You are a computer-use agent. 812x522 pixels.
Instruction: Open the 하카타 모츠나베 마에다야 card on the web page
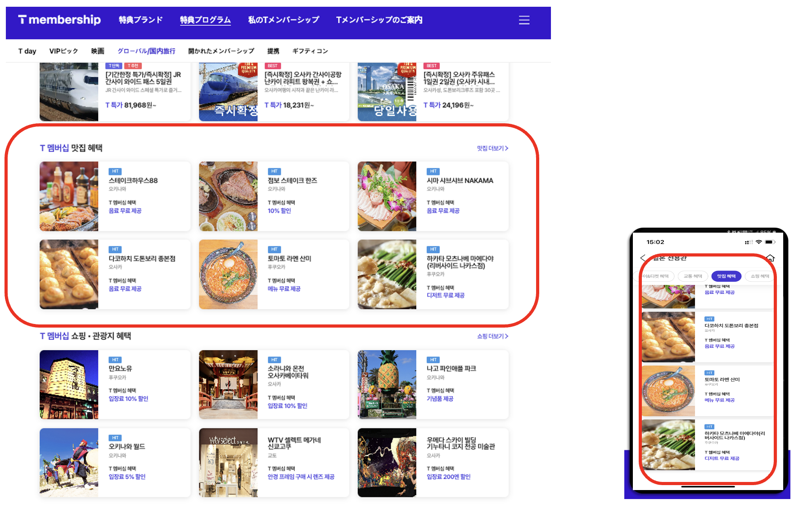tap(433, 274)
